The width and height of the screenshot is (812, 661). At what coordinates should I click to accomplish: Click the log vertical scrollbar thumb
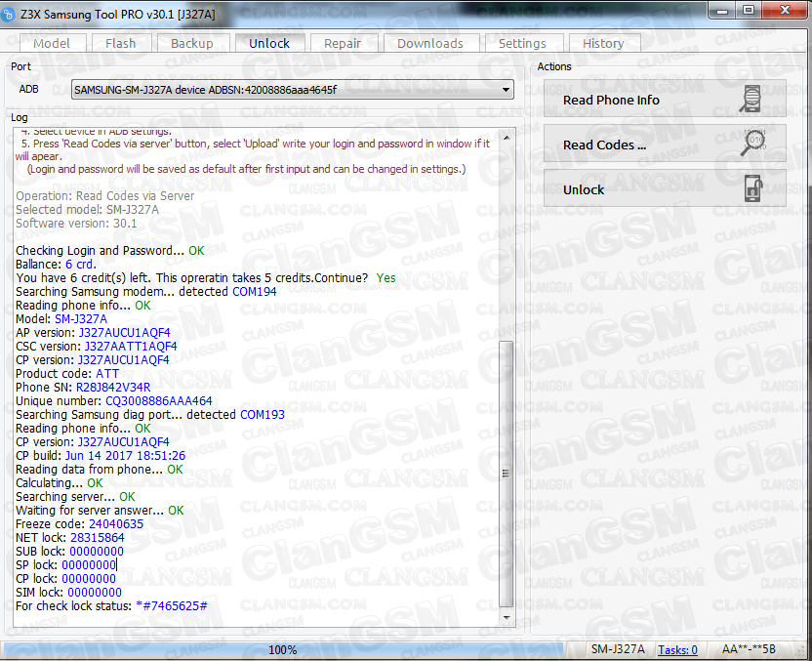pos(506,473)
